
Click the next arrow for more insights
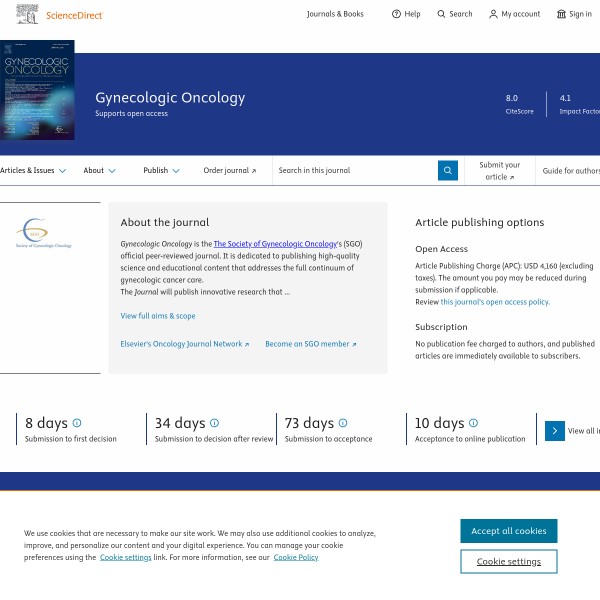[555, 431]
